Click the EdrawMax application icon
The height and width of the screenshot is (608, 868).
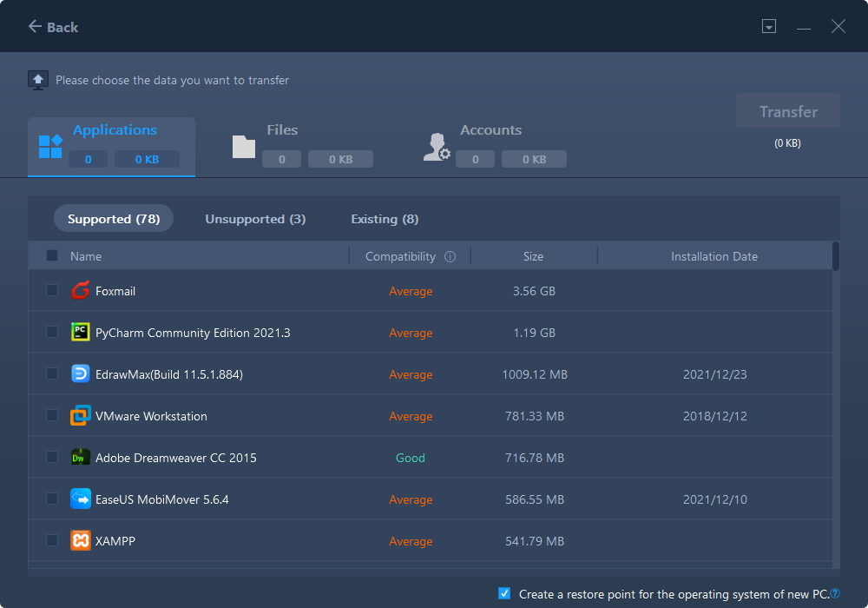[80, 373]
